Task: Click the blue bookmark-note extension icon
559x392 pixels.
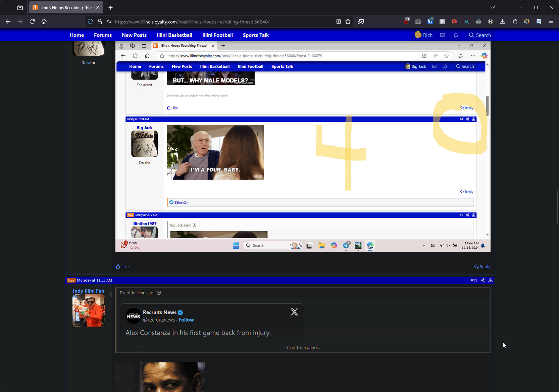Action: pyautogui.click(x=539, y=21)
